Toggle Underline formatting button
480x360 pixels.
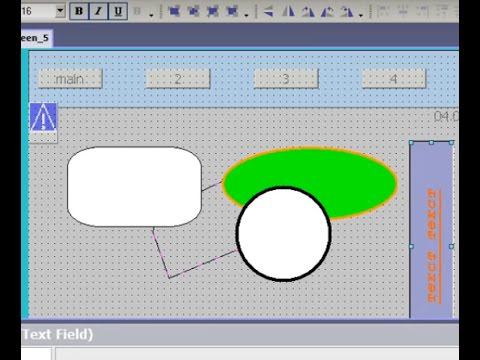point(118,11)
